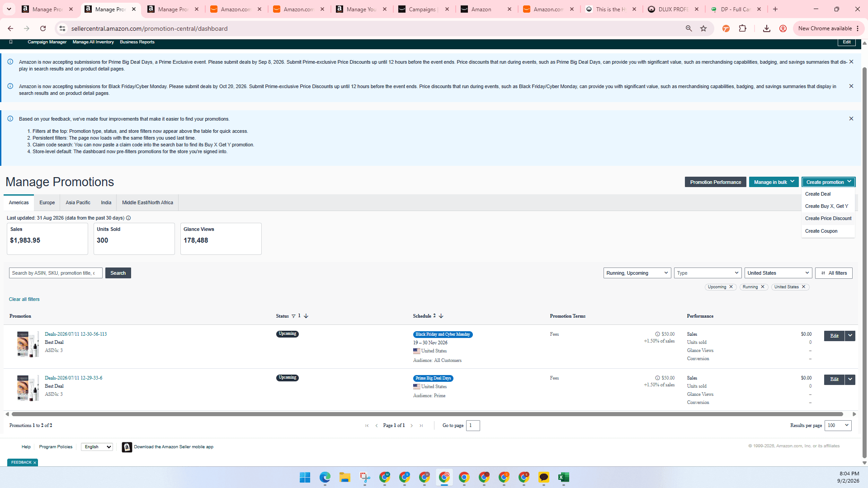Image resolution: width=868 pixels, height=488 pixels.
Task: Click the Go to page number field
Action: tap(473, 426)
